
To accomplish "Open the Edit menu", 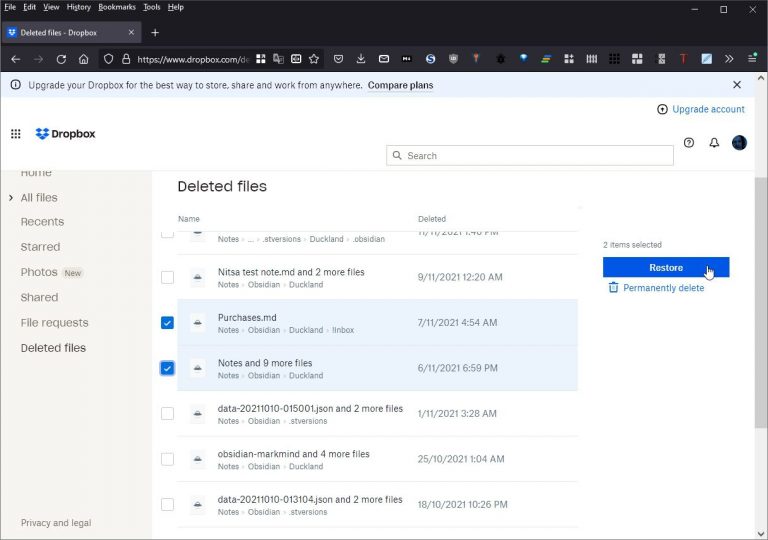I will 29,7.
